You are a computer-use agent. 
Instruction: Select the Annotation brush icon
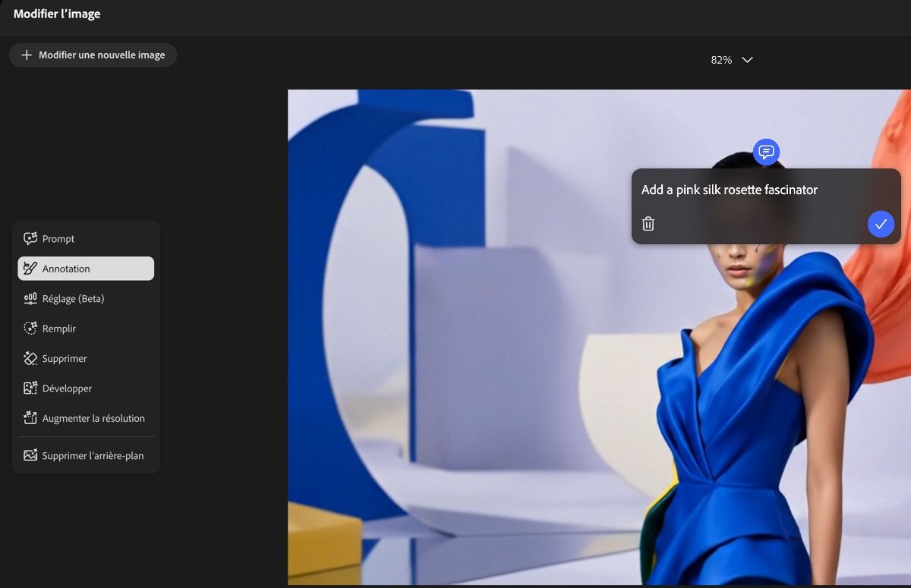pos(30,269)
